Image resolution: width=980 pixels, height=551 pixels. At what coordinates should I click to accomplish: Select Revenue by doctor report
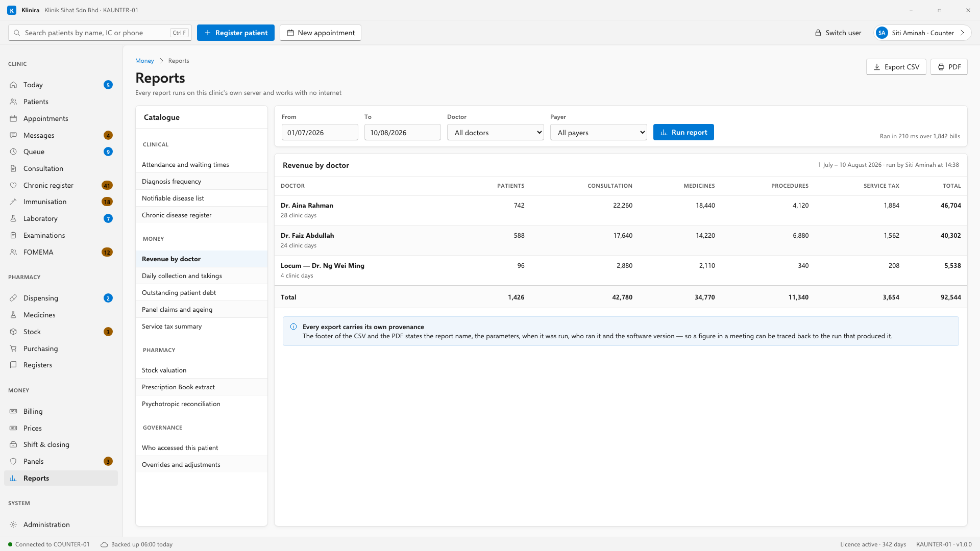pyautogui.click(x=201, y=259)
